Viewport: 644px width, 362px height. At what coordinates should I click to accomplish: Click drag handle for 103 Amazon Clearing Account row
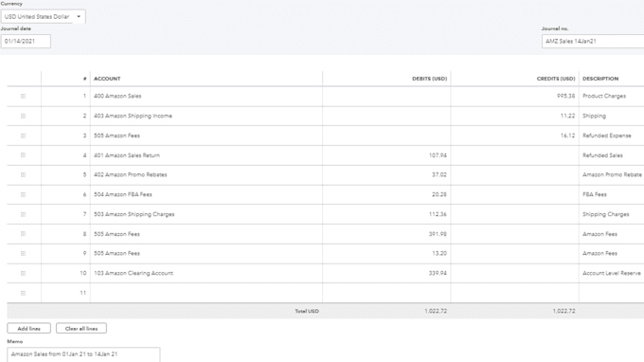click(x=23, y=273)
